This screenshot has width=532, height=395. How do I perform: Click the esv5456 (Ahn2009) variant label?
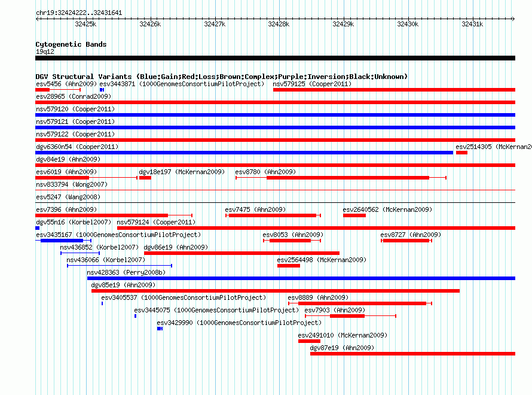66,84
